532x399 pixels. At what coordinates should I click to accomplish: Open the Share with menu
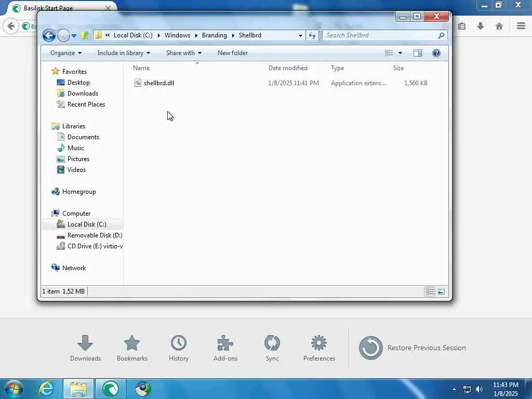click(183, 53)
